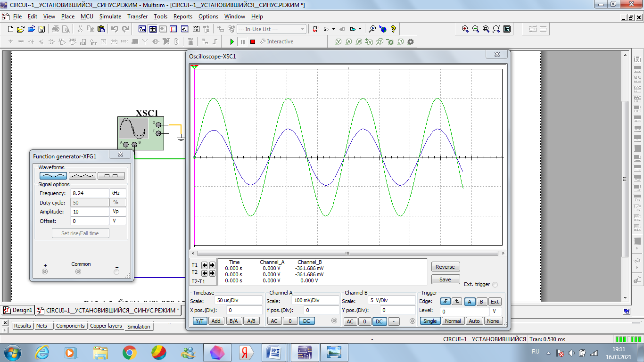
Task: Select triangle waveform in Function generator
Action: pos(82,176)
